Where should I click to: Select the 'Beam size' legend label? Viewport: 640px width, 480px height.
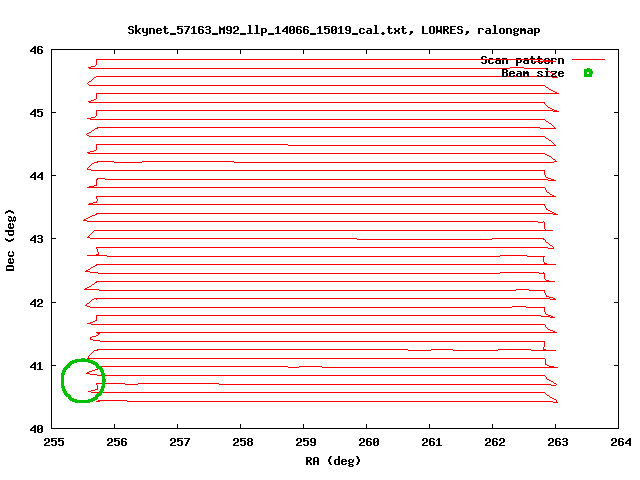click(x=533, y=73)
